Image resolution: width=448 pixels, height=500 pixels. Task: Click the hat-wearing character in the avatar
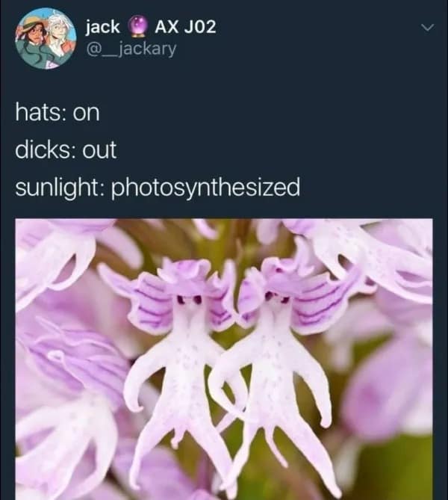34,38
